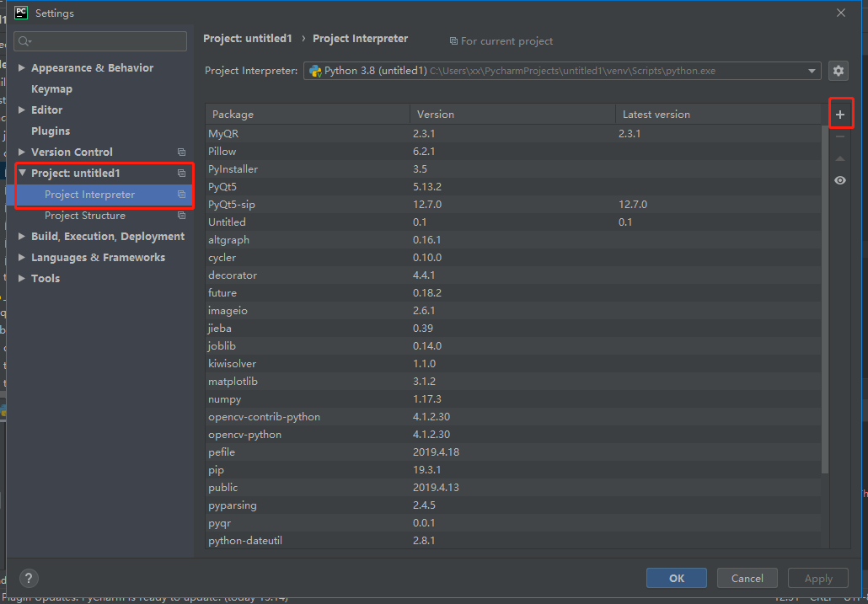Click the Python icon in the interpreter field

pyautogui.click(x=315, y=71)
